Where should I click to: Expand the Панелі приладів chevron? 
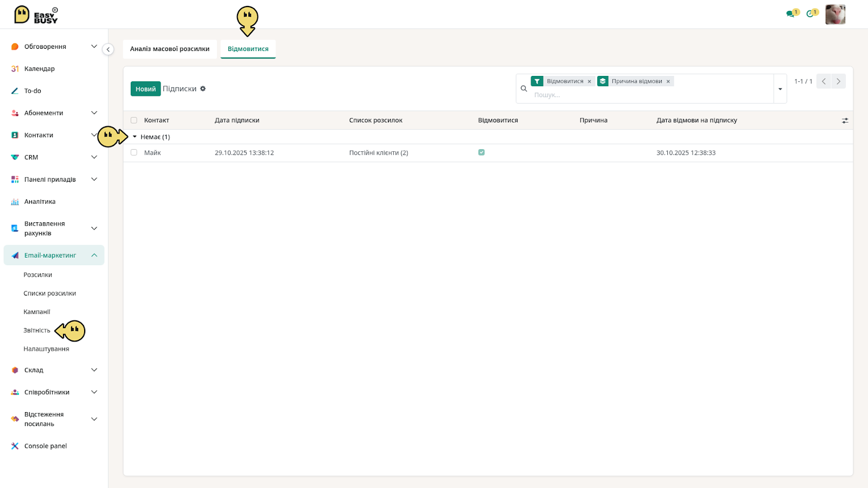(94, 179)
